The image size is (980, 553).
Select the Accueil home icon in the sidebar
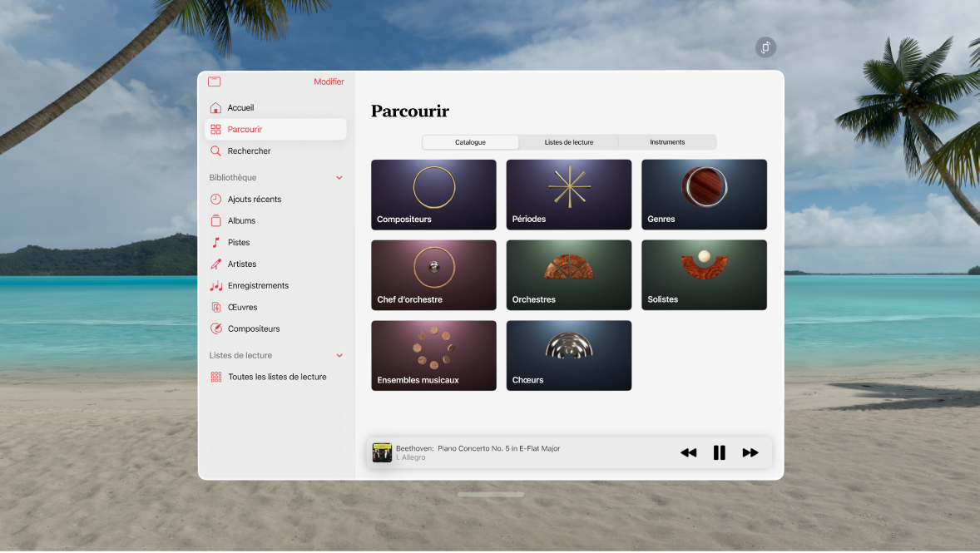[217, 107]
